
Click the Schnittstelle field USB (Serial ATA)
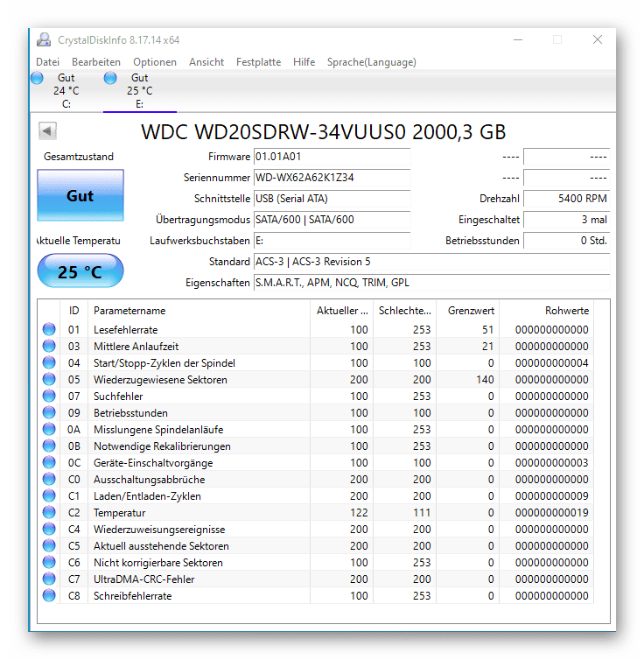pos(332,199)
